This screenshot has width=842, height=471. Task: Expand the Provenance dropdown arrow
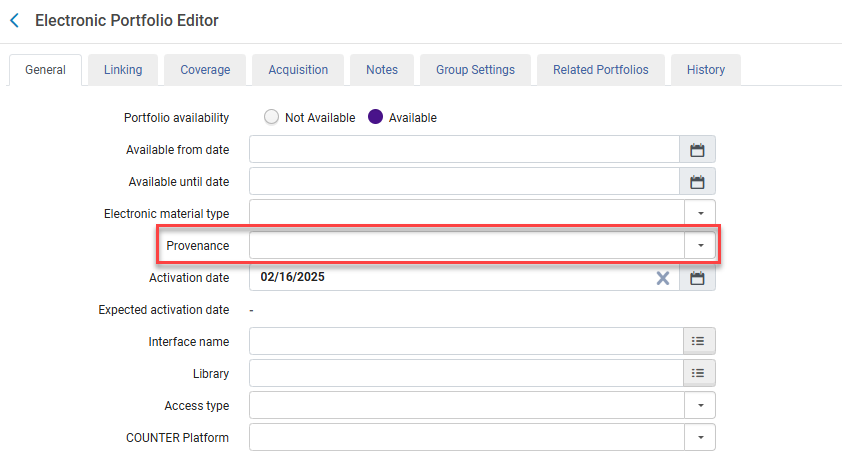pos(700,245)
